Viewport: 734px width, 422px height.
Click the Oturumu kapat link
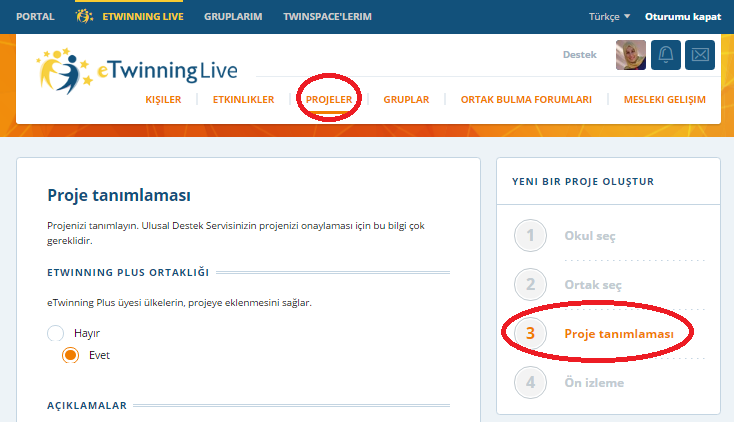(683, 17)
